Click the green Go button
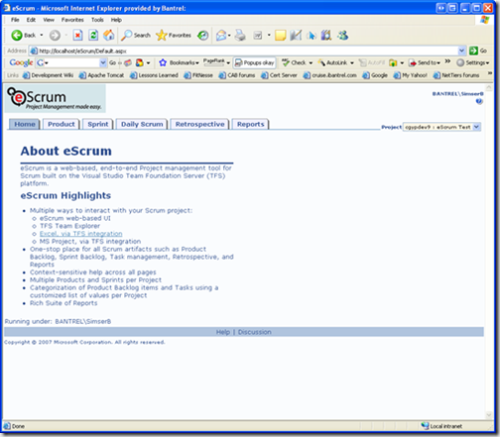The height and width of the screenshot is (437, 500). [478, 51]
